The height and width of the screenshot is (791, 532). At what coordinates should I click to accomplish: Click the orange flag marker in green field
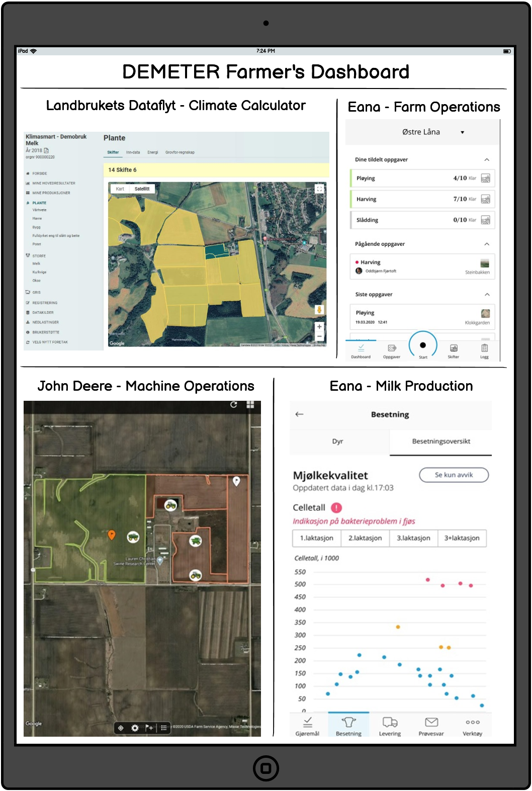coord(112,535)
